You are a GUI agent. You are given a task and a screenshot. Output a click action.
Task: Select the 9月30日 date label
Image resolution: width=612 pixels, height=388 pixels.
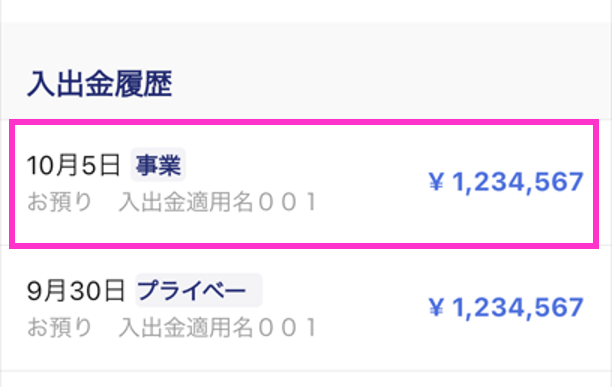coord(76,290)
